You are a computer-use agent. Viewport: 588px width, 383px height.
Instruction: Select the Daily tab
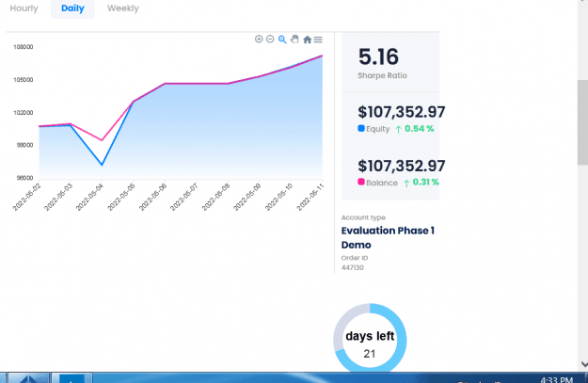[72, 8]
